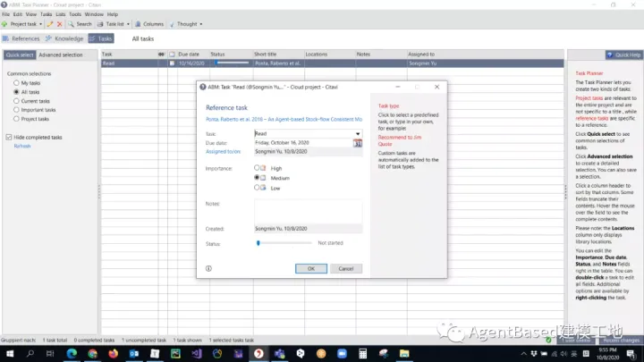Select Low importance radio button
The width and height of the screenshot is (644, 362).
click(x=257, y=188)
